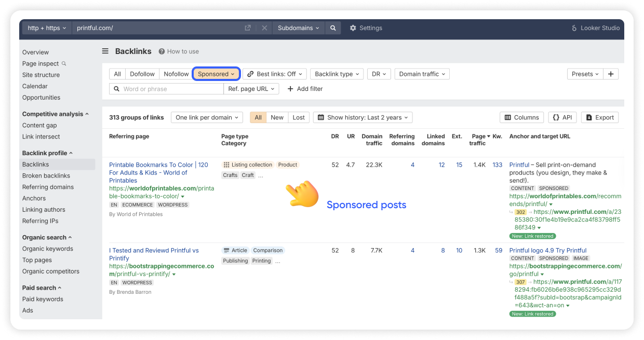644x340 pixels.
Task: Open How to use help
Action: pyautogui.click(x=179, y=51)
